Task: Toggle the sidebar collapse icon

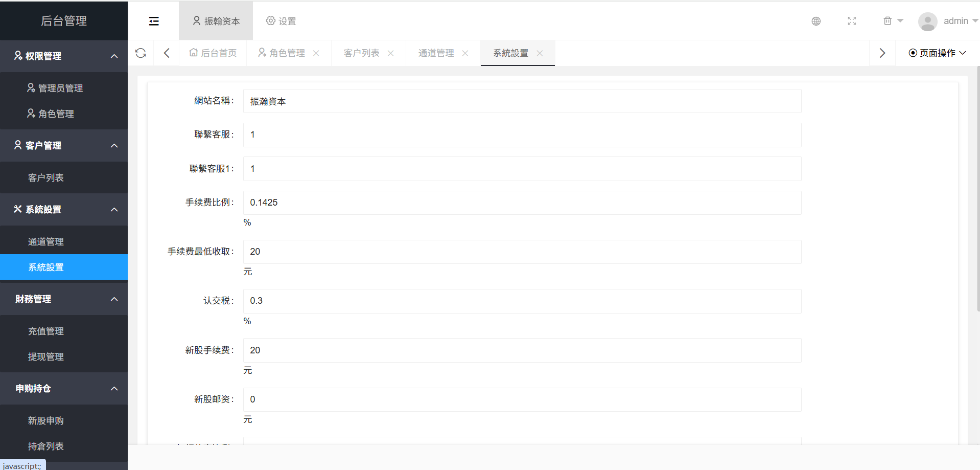Action: tap(154, 21)
